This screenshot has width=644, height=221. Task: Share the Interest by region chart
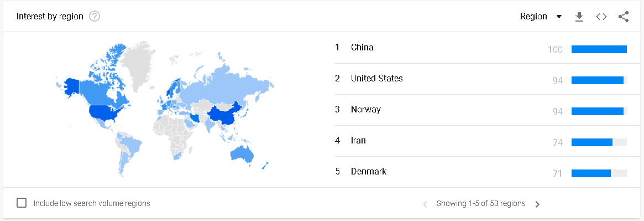(x=624, y=17)
